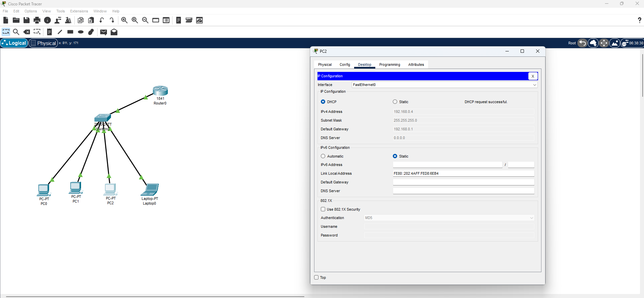Open the File menu
Screen dimensions: 644x298
coord(5,11)
